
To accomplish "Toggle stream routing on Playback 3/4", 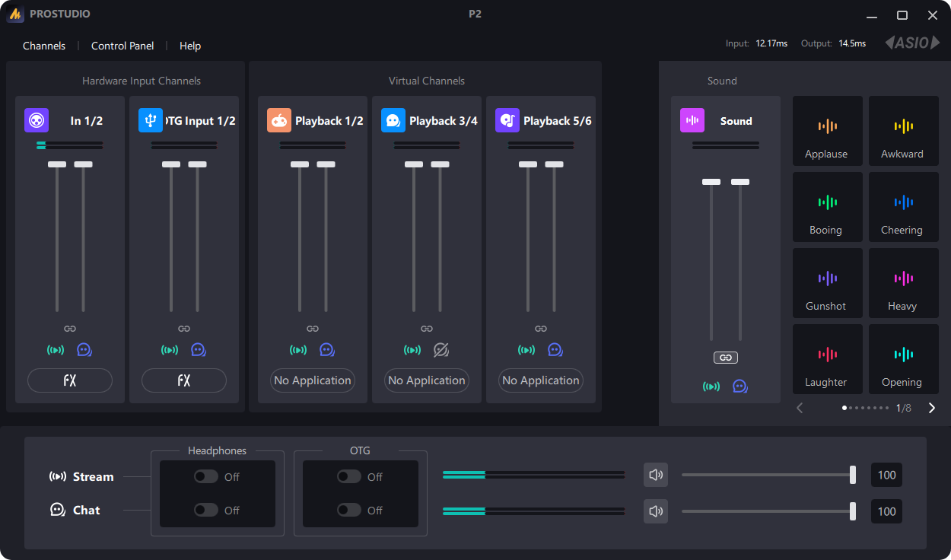I will pyautogui.click(x=412, y=350).
